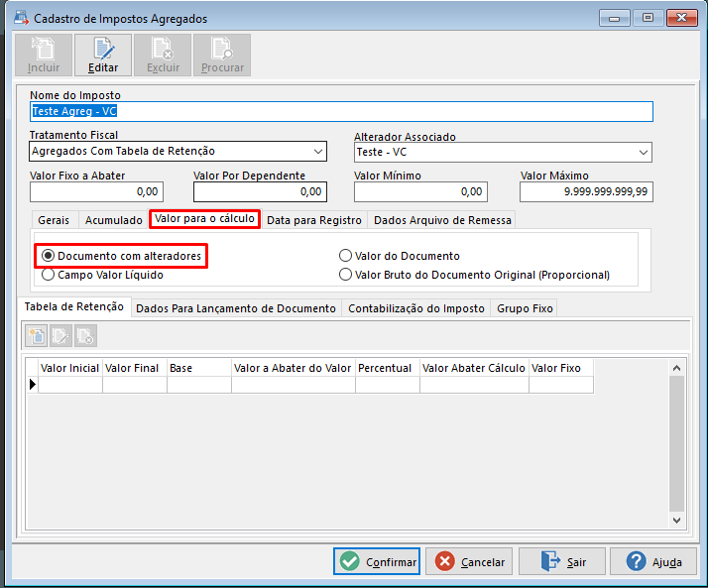Viewport: 708px width, 588px height.
Task: Click the 'Valor Máximo' field
Action: pos(586,192)
